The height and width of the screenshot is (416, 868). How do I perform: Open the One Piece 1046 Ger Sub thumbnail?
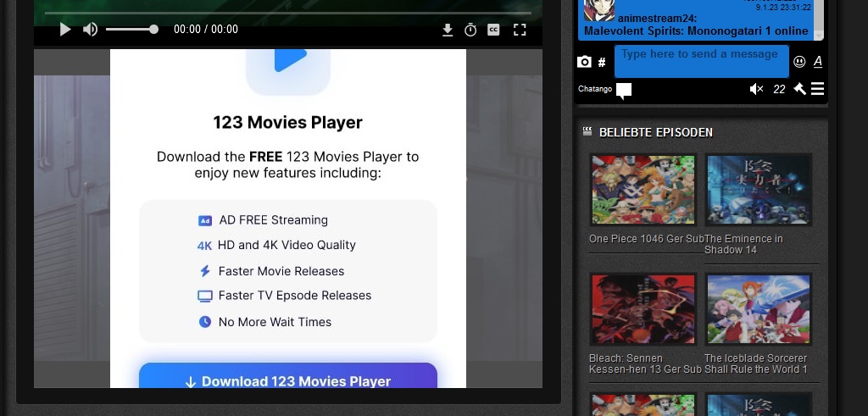point(643,190)
